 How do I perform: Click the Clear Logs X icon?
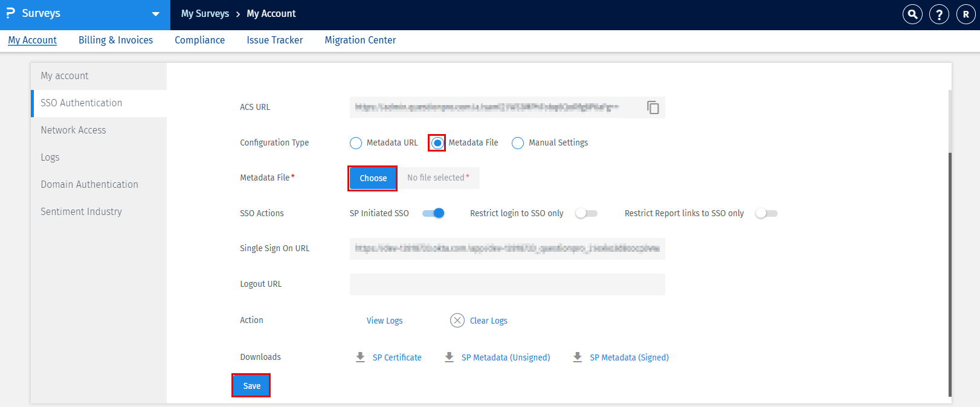(457, 321)
